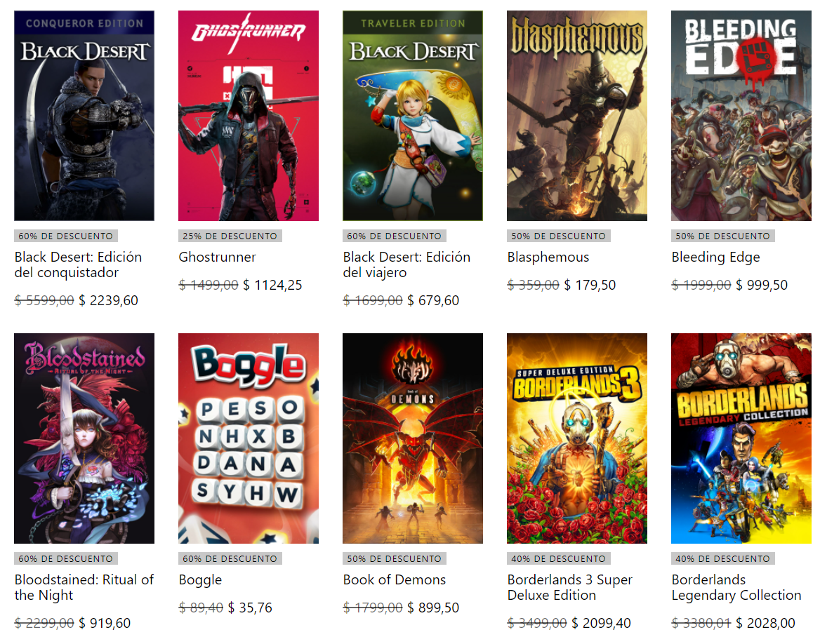The image size is (820, 644).
Task: Select the Black Desert Traveler Edition cover
Action: coord(413,116)
